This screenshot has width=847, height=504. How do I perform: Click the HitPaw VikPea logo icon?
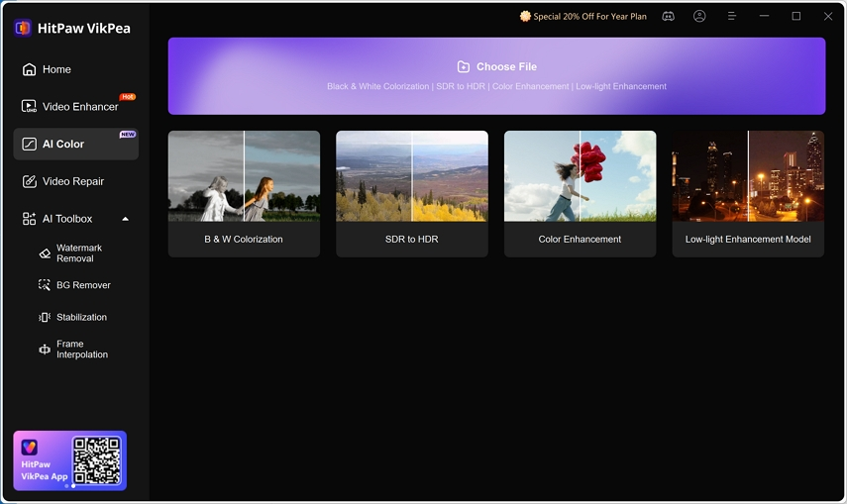coord(23,28)
